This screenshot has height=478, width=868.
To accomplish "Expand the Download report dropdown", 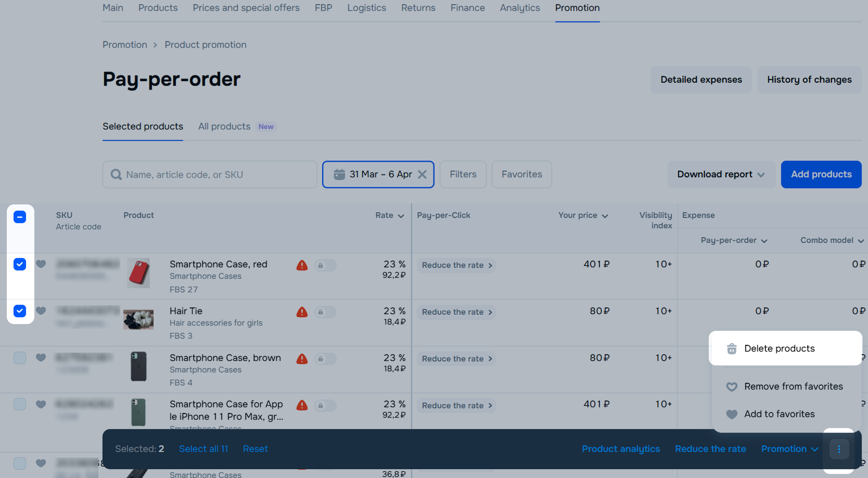I will tap(721, 175).
